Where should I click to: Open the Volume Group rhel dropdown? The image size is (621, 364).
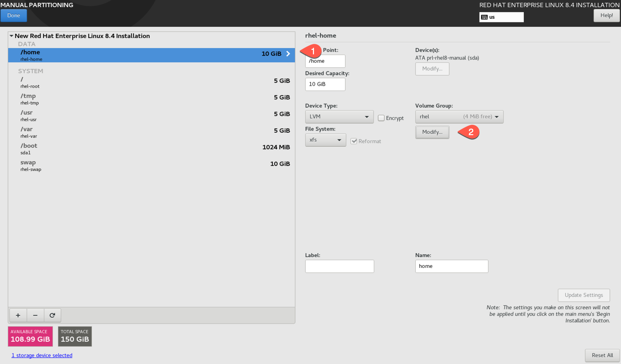click(x=459, y=117)
